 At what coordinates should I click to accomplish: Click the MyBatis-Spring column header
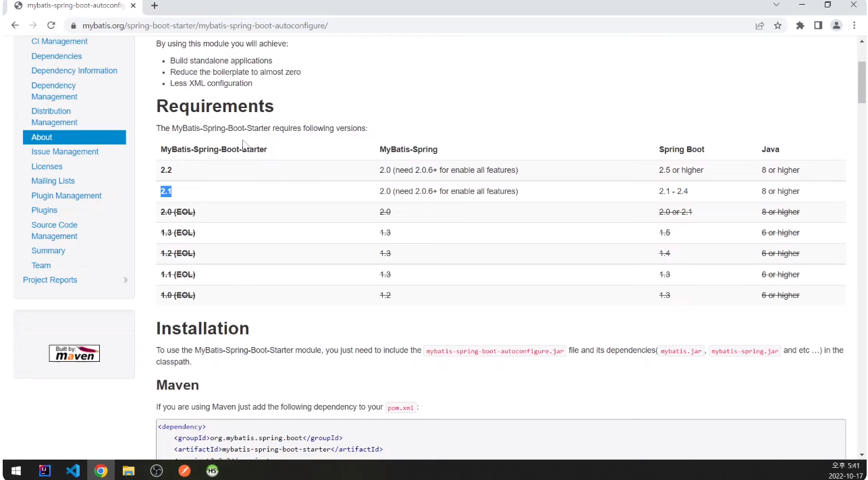408,150
